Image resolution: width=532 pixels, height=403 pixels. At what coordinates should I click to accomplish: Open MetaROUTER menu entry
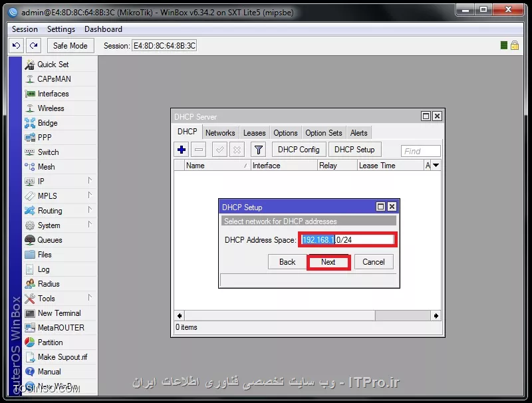coord(60,328)
